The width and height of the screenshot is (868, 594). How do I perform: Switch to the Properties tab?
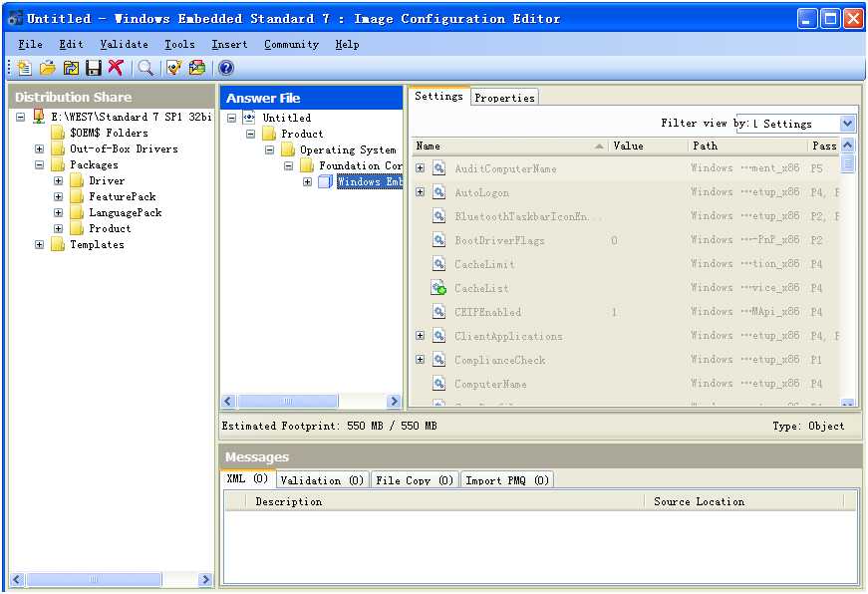coord(504,98)
